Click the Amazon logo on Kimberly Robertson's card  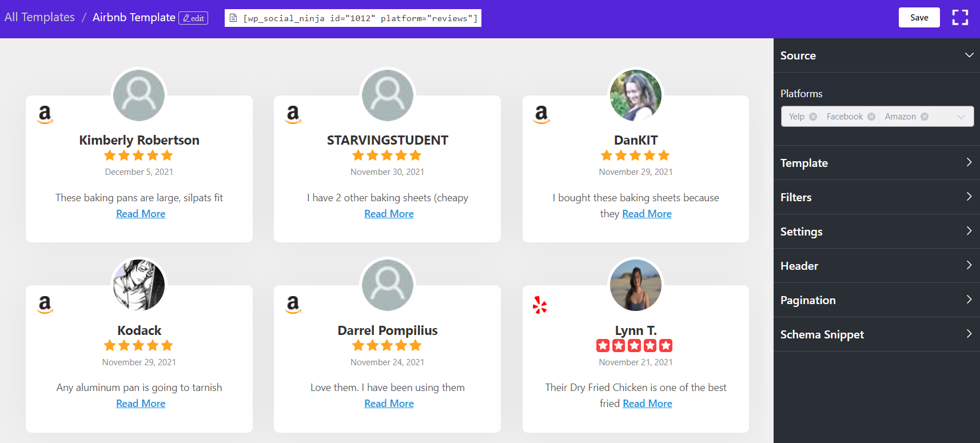[x=45, y=114]
